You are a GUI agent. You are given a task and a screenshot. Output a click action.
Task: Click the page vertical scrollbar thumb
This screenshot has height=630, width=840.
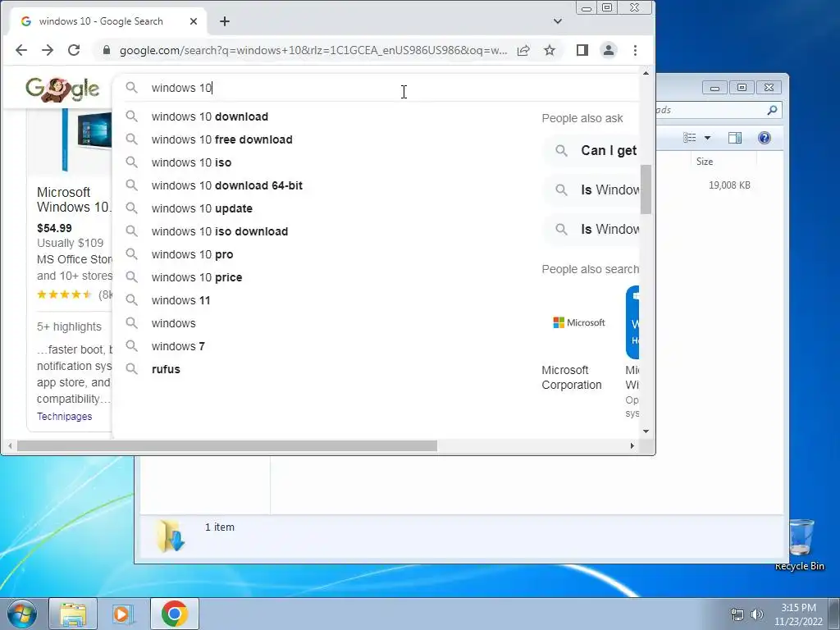click(646, 189)
